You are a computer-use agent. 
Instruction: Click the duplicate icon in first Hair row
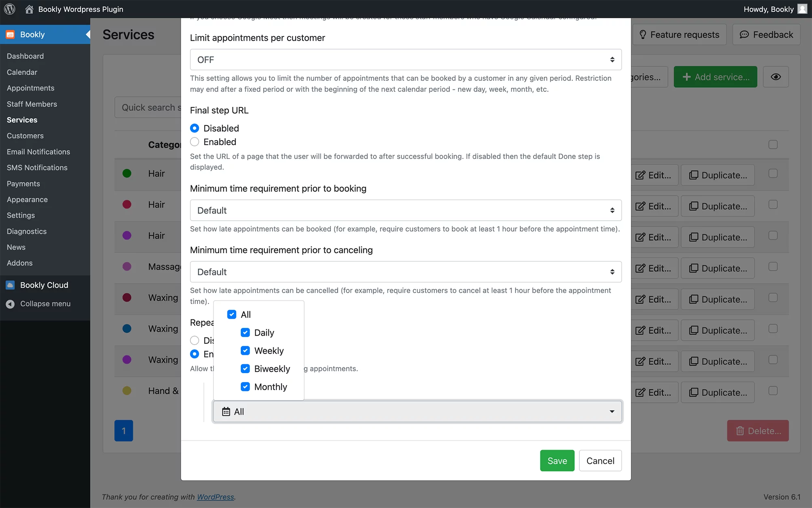tap(694, 175)
